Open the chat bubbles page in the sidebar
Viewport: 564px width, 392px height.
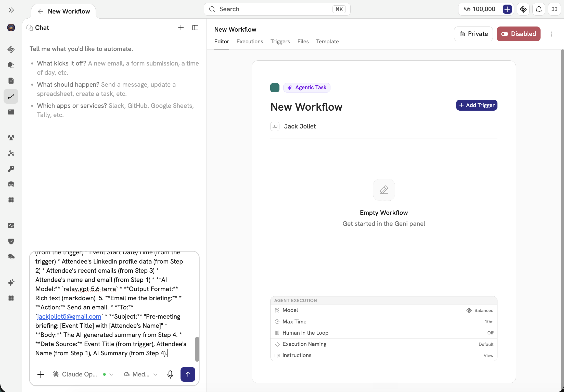click(11, 65)
